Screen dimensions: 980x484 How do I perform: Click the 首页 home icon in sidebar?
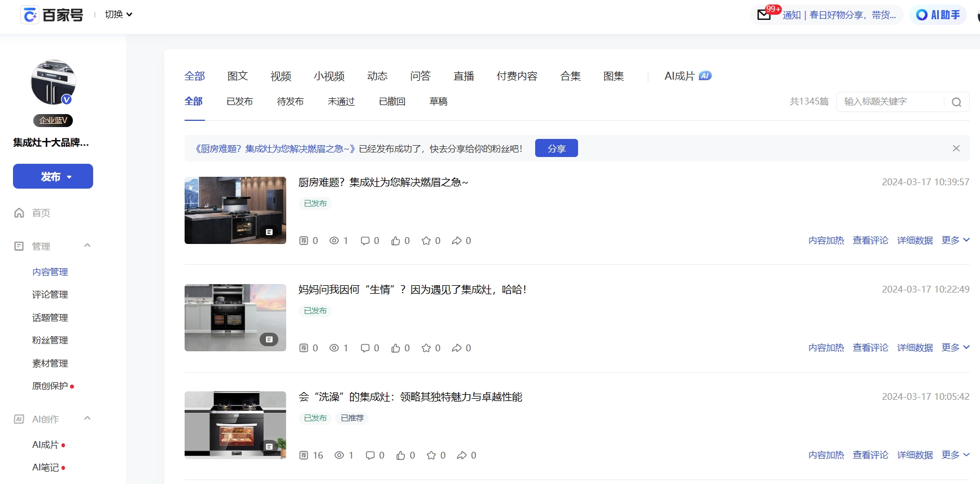(19, 213)
